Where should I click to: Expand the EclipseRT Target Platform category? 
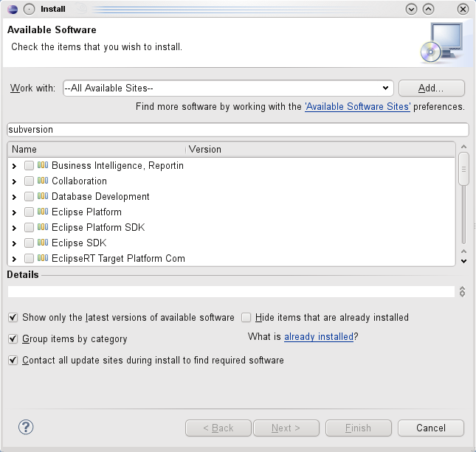click(14, 259)
